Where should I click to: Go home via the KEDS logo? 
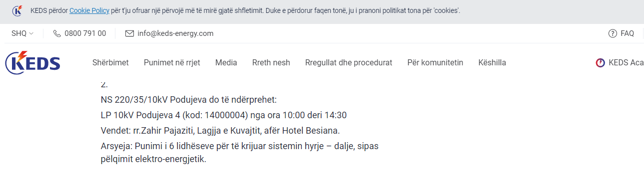tap(32, 63)
